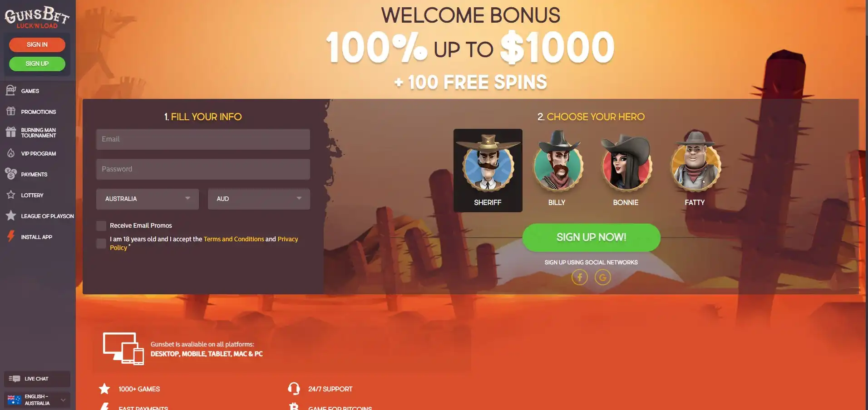Image resolution: width=868 pixels, height=410 pixels.
Task: Click the Google sign-up icon
Action: tap(602, 277)
